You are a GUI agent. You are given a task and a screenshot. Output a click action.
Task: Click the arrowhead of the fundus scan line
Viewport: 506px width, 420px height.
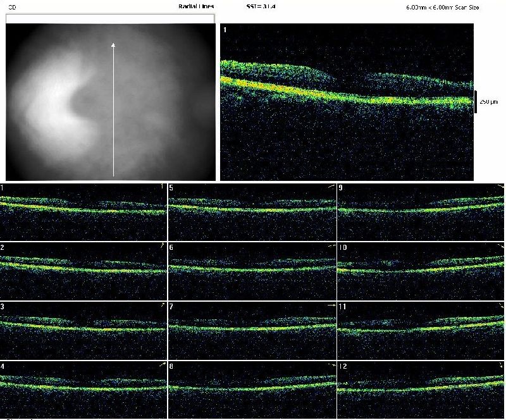coord(113,44)
